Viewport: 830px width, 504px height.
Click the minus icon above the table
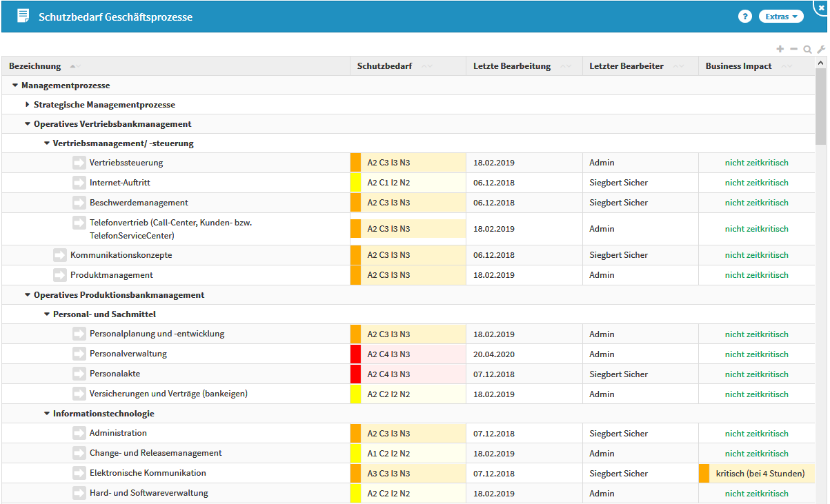coord(793,49)
